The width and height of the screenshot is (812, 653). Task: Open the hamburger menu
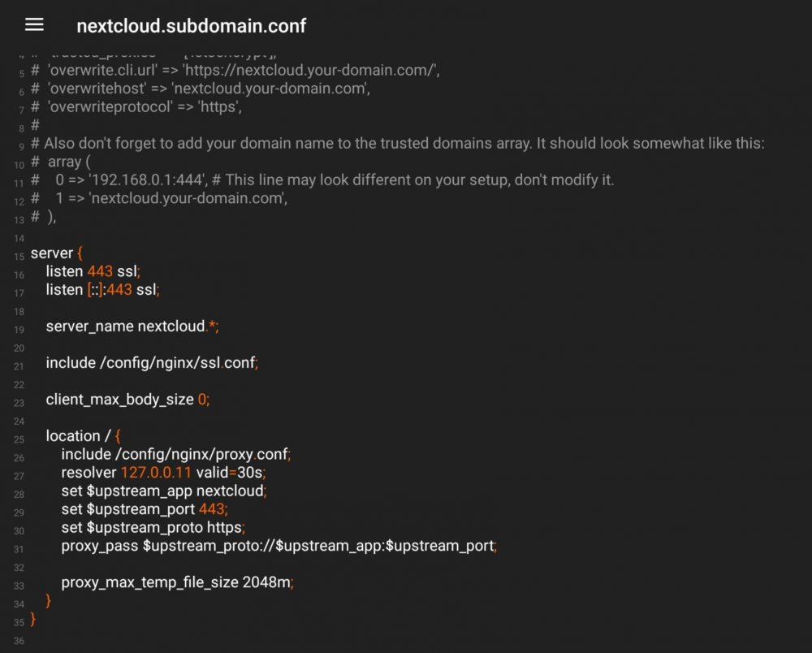click(x=34, y=24)
